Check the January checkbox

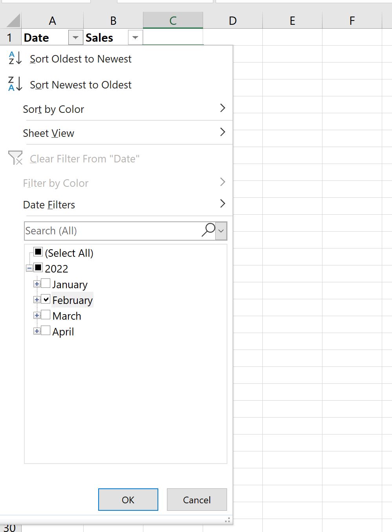coord(46,283)
